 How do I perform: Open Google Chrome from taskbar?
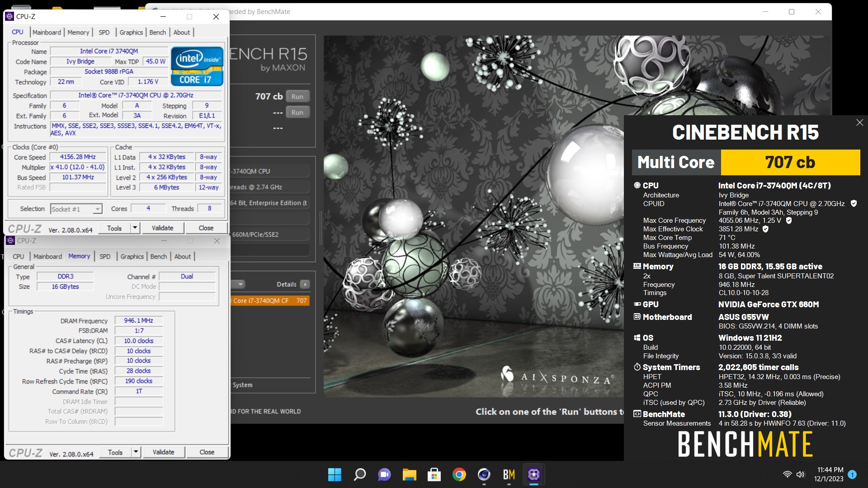pos(459,475)
